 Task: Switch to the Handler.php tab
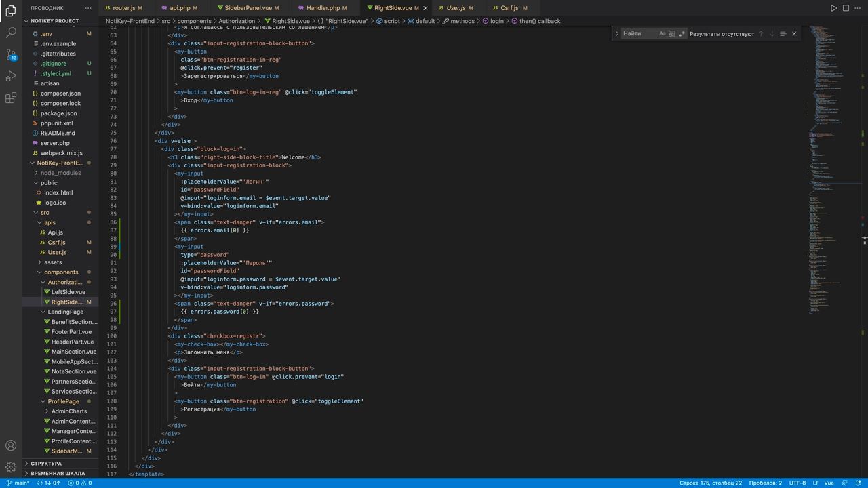click(323, 8)
